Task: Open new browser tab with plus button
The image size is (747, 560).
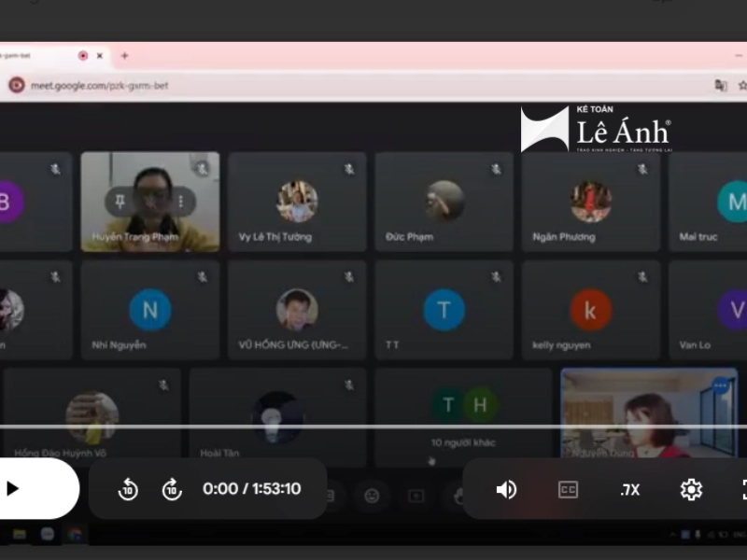Action: click(124, 56)
